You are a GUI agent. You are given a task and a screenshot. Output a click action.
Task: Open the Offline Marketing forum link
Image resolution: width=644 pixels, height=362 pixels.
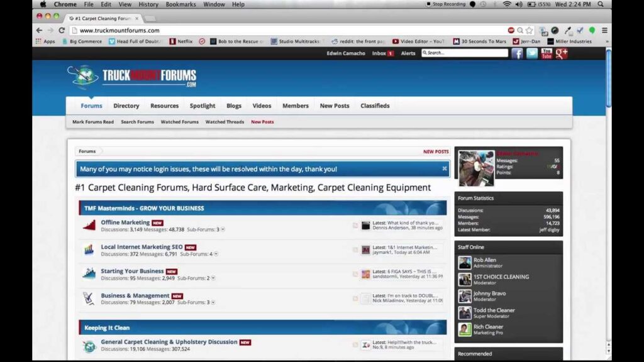pyautogui.click(x=125, y=222)
